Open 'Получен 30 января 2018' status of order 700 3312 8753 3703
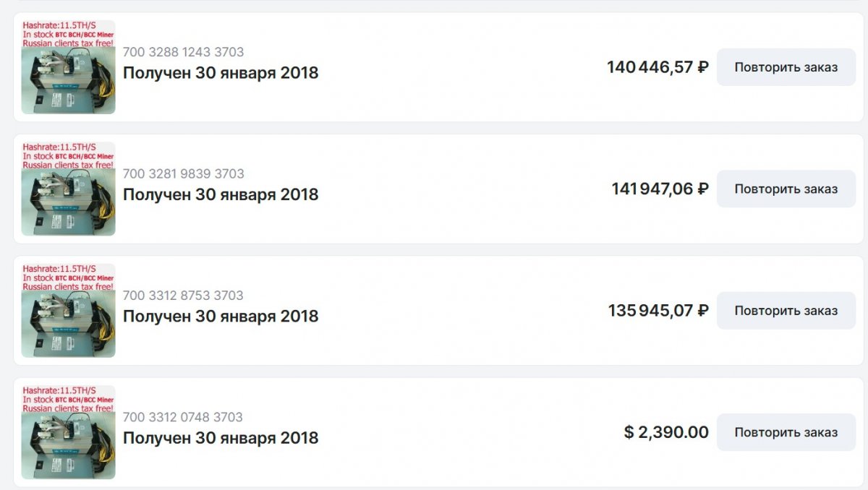Screen dimensions: 868x490 coord(221,316)
